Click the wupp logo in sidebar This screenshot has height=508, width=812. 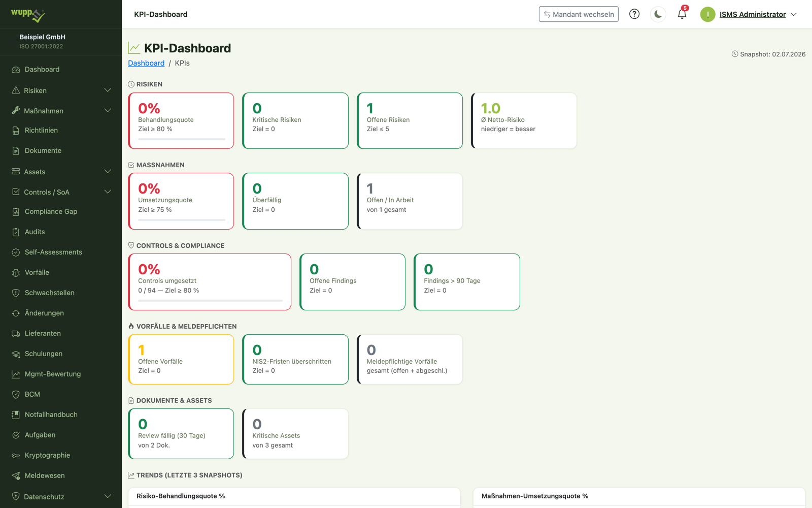coord(28,15)
